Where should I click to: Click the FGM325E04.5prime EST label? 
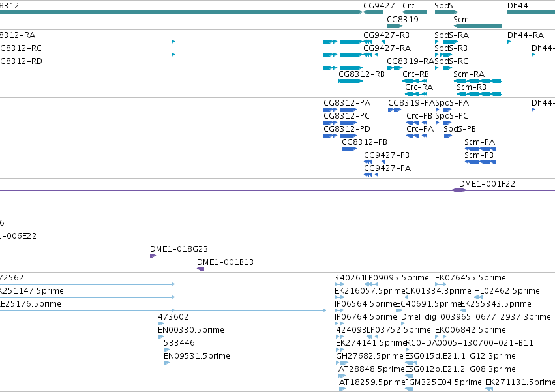pos(443,382)
